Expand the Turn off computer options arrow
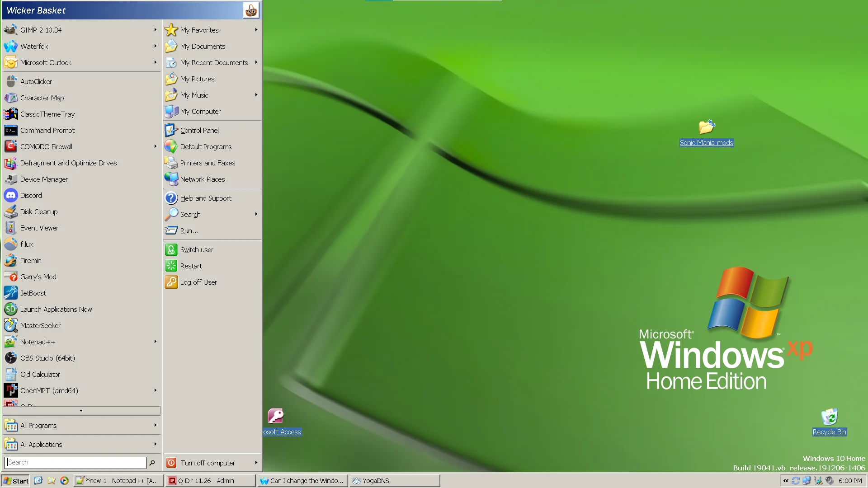Screen dimensions: 868x488 pos(256,463)
